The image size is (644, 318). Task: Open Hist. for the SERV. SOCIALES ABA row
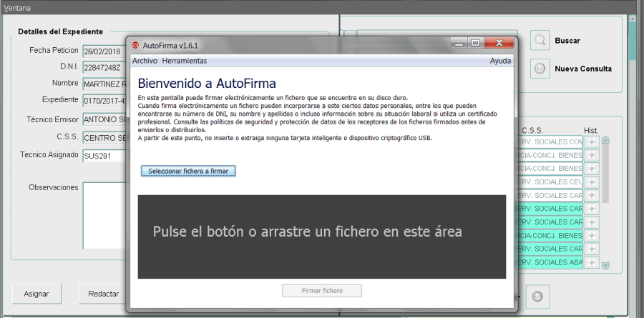click(x=592, y=262)
